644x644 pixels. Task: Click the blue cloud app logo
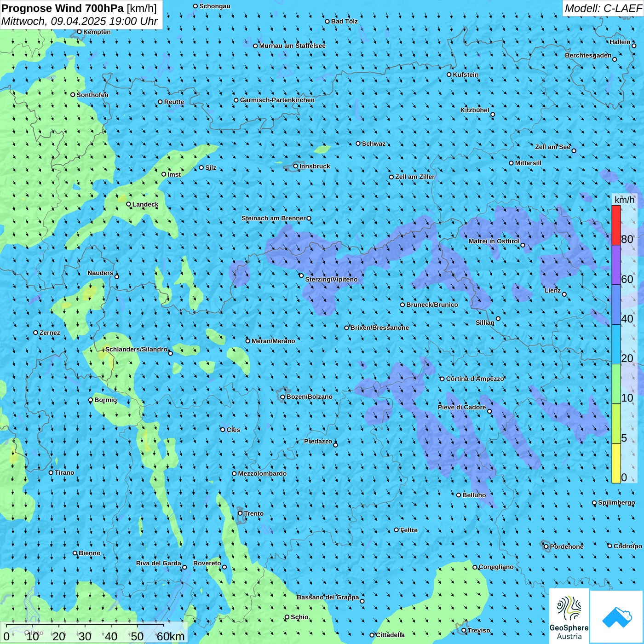(616, 617)
